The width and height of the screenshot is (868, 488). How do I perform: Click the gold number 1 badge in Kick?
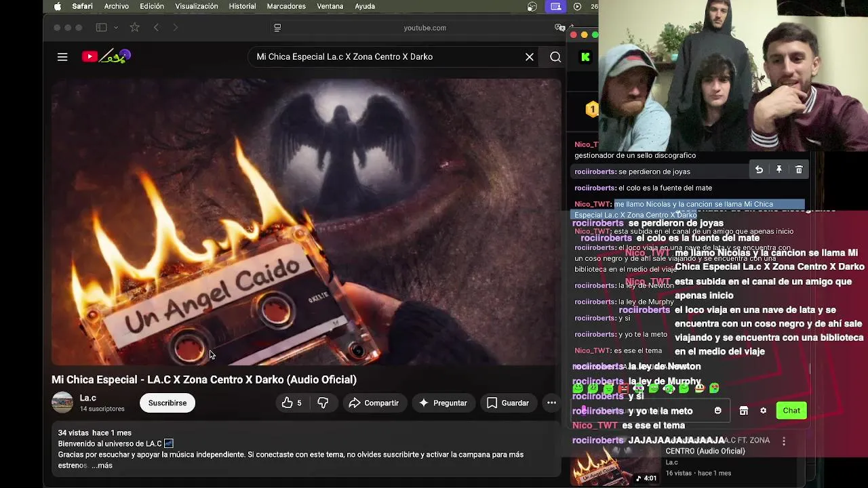click(x=592, y=109)
